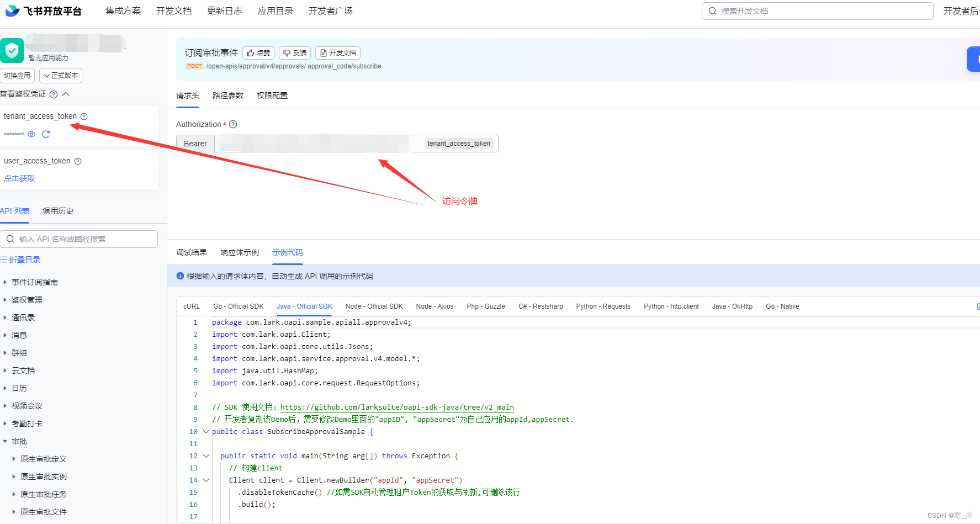Select the 响应体示例 tab
The image size is (980, 524).
(x=240, y=252)
